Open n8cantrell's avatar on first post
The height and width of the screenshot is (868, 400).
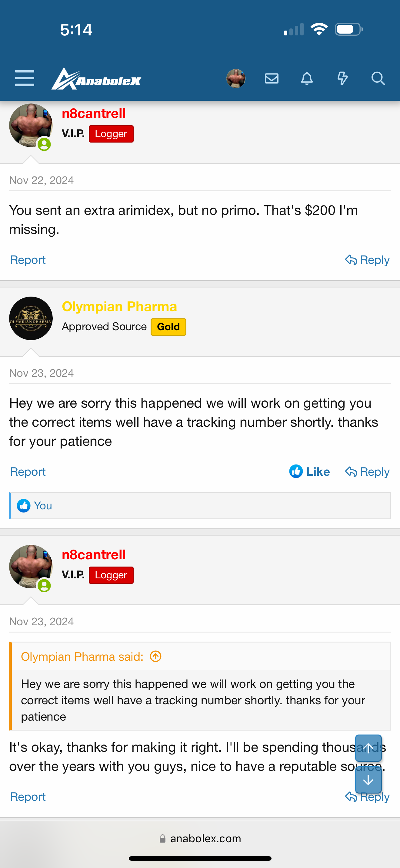31,125
